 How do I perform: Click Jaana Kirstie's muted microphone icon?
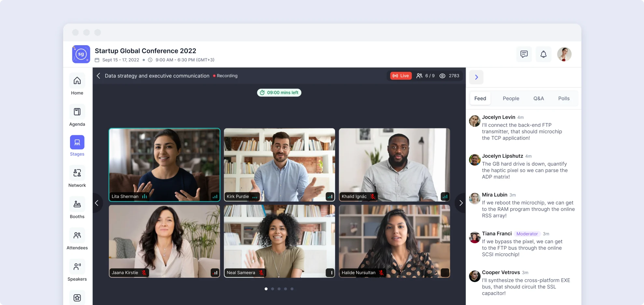[144, 273]
